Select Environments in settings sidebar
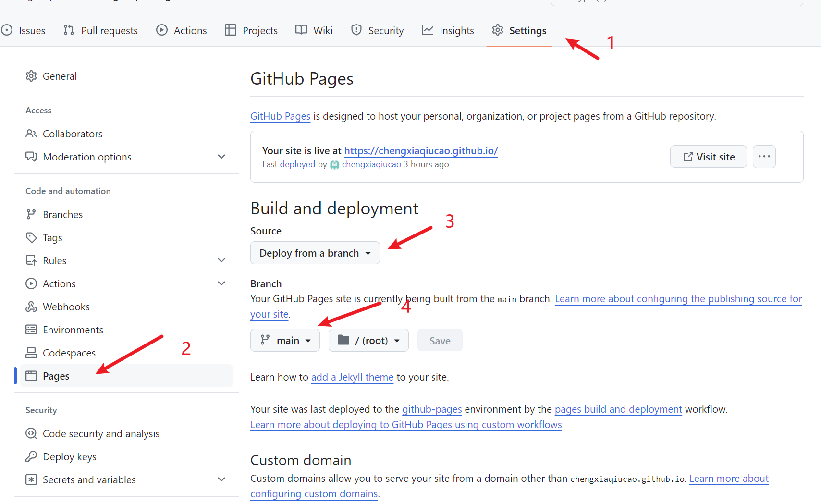This screenshot has width=821, height=504. point(126,330)
